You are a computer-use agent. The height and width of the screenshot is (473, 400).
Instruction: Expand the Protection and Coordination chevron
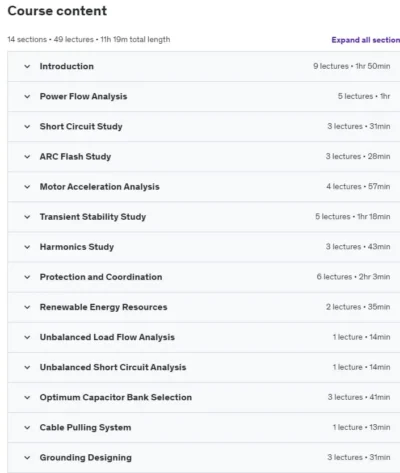coord(27,277)
